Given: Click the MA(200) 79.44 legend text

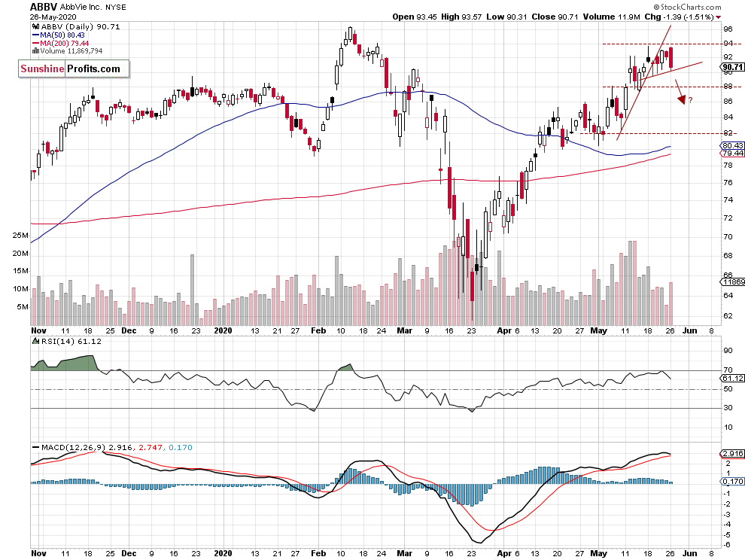Looking at the screenshot, I should click(65, 43).
